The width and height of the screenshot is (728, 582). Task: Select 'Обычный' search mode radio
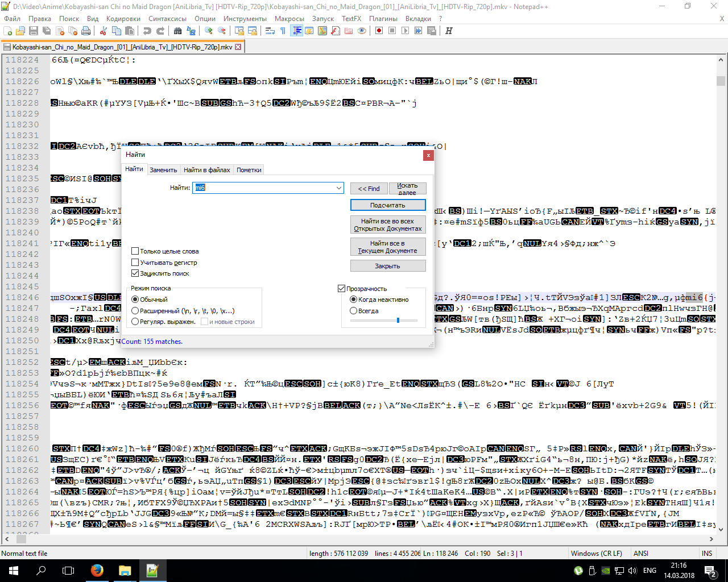tap(149, 300)
